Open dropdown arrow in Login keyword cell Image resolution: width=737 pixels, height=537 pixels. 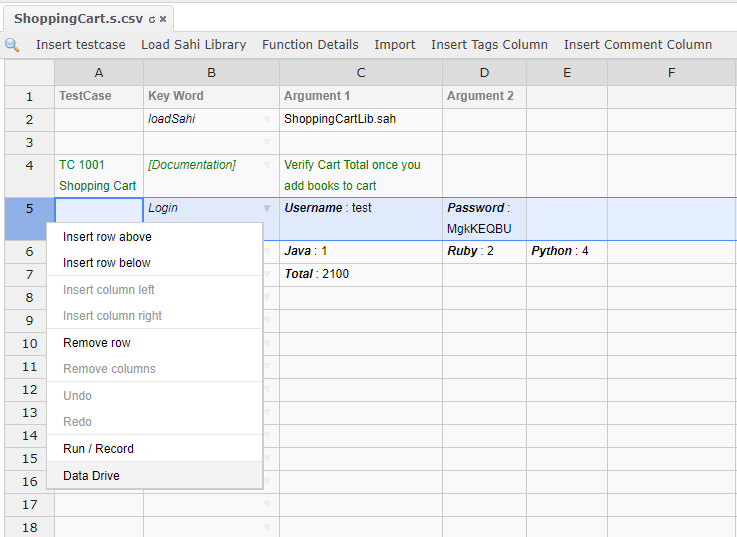tap(267, 209)
